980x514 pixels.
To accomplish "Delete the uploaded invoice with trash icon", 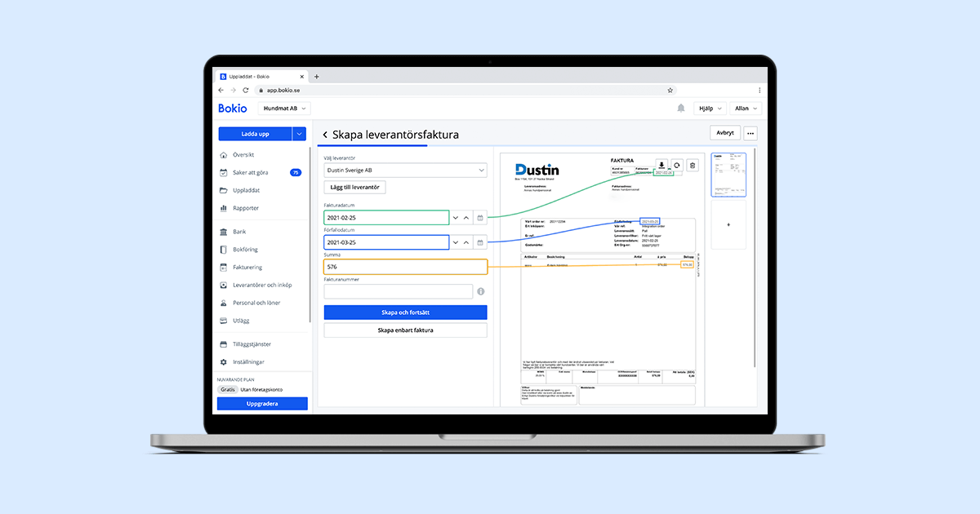I will (693, 165).
